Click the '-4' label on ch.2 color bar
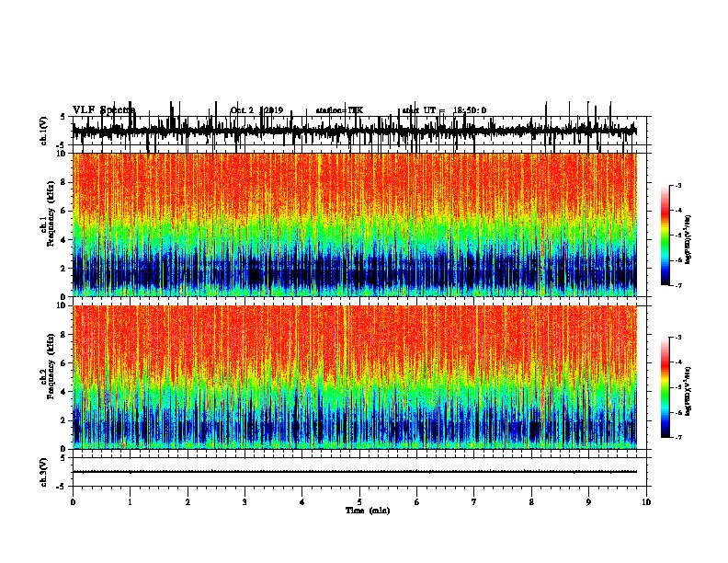This screenshot has width=728, height=563. (x=678, y=362)
